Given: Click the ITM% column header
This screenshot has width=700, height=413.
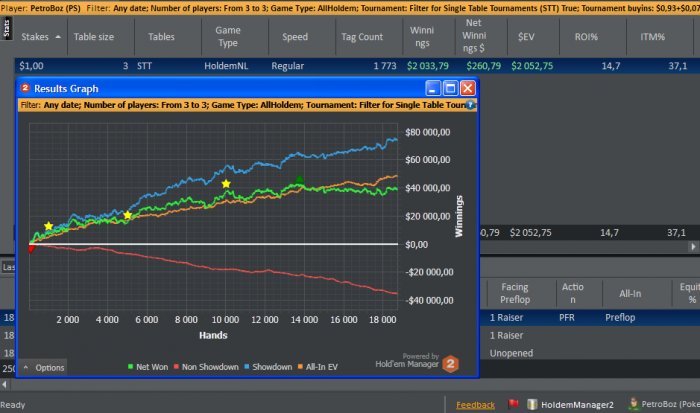Looking at the screenshot, I should pyautogui.click(x=653, y=37).
